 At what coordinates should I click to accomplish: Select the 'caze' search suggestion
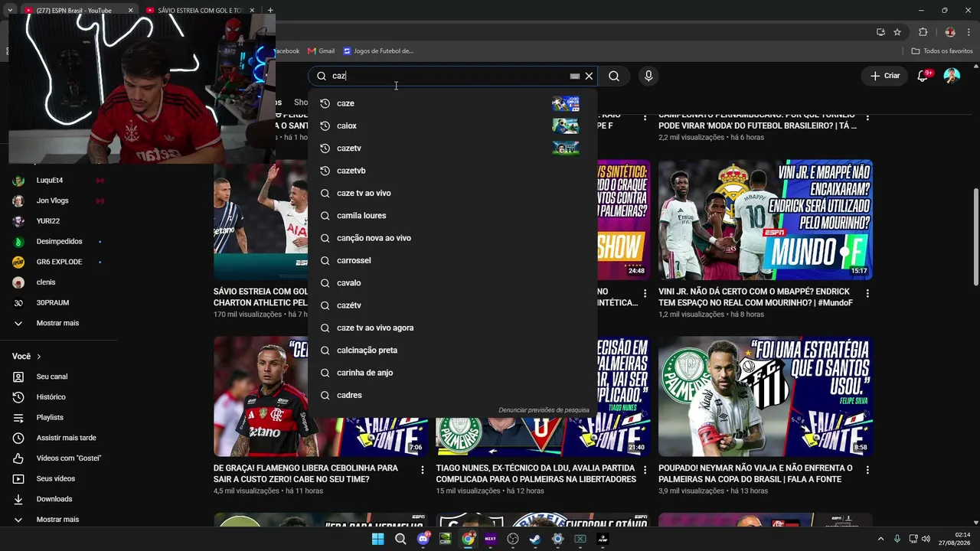pos(452,103)
